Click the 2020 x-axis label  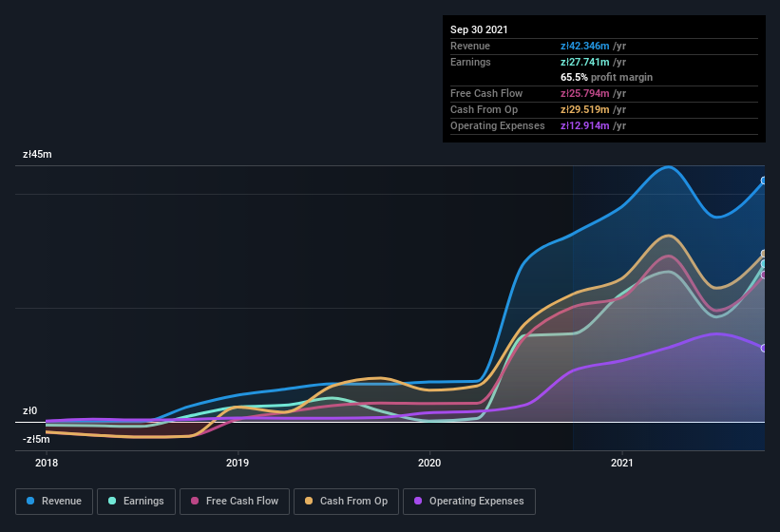point(429,463)
